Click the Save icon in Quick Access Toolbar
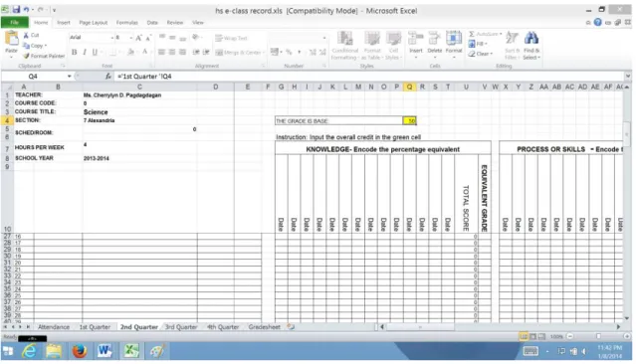The image size is (636, 364). click(x=16, y=9)
